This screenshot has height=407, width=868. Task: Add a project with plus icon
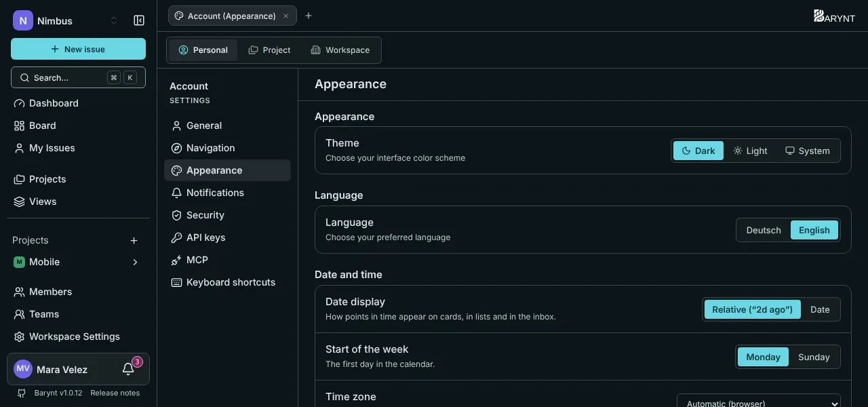click(134, 240)
